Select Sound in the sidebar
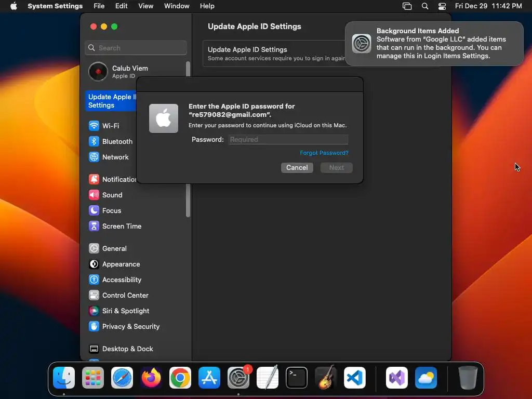This screenshot has width=532, height=399. 105,195
